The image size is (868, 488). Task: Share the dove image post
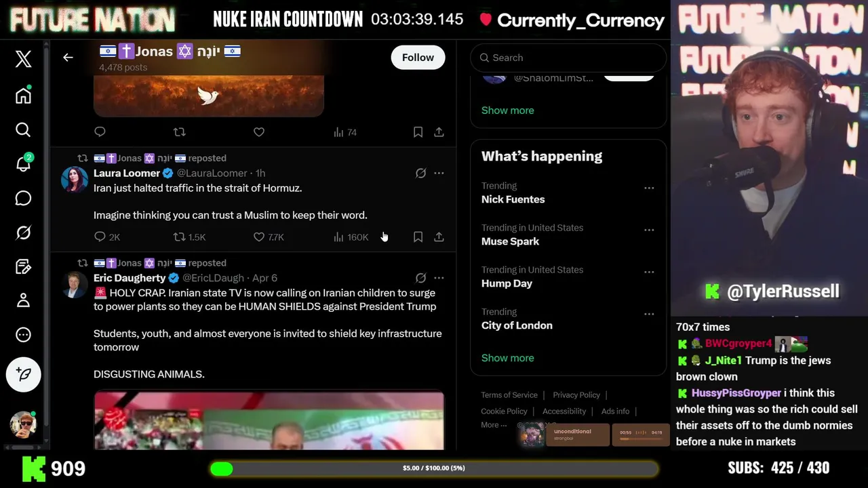(x=439, y=131)
